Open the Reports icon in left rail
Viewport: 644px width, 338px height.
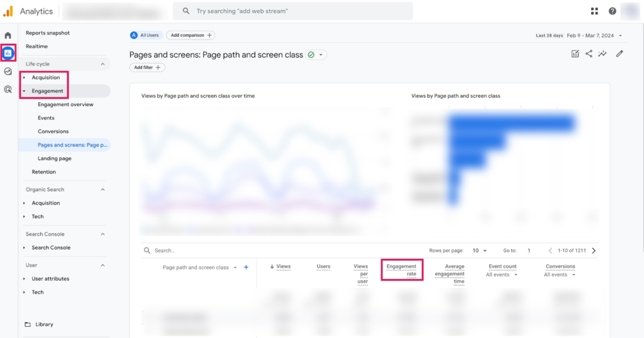click(8, 53)
